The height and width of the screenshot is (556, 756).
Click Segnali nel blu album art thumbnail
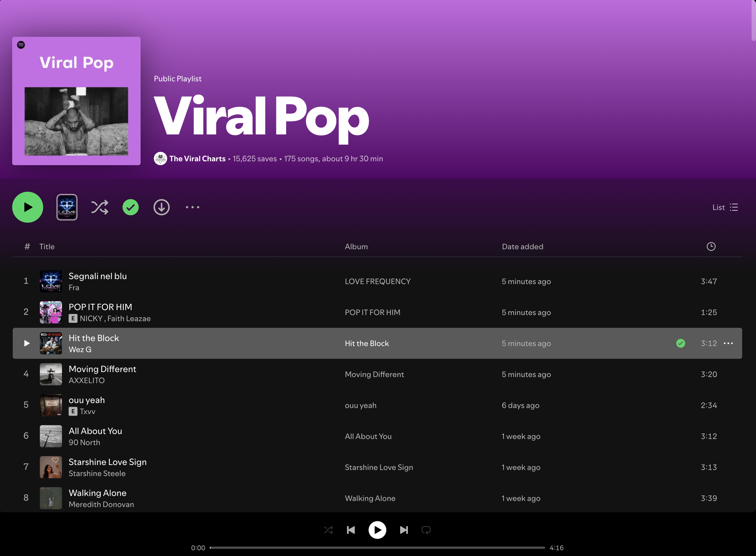coord(51,281)
